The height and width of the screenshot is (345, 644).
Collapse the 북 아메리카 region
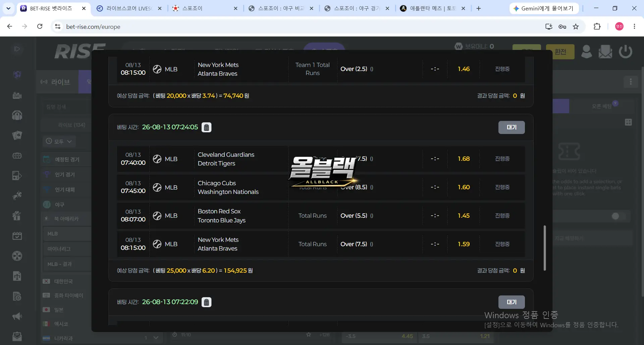(66, 219)
